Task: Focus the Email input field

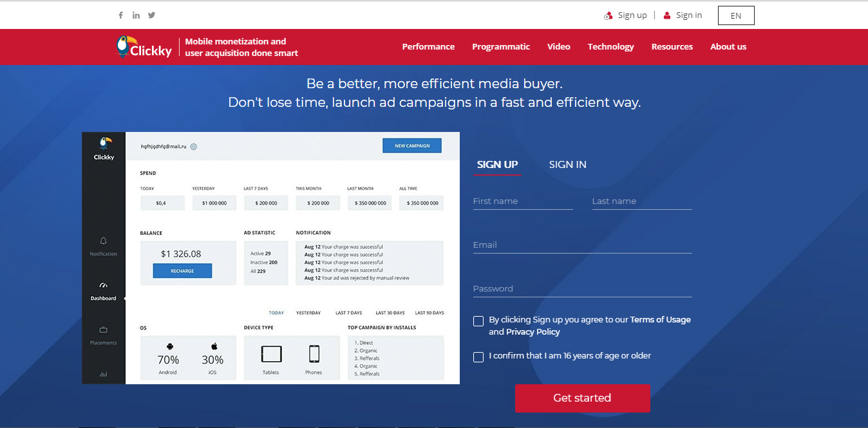Action: [x=583, y=245]
